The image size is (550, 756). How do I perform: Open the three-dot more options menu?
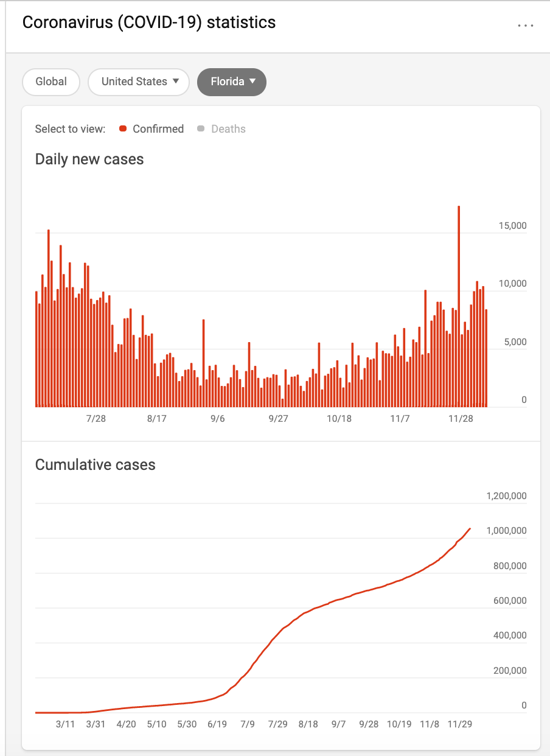pyautogui.click(x=525, y=26)
